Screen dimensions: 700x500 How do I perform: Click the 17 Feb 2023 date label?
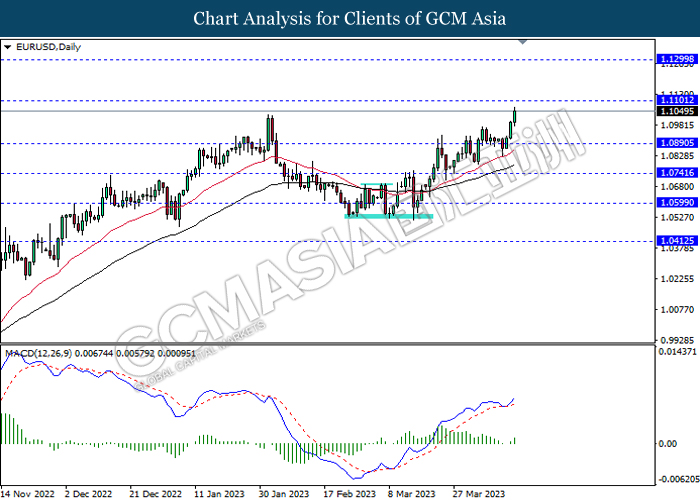pyautogui.click(x=349, y=494)
